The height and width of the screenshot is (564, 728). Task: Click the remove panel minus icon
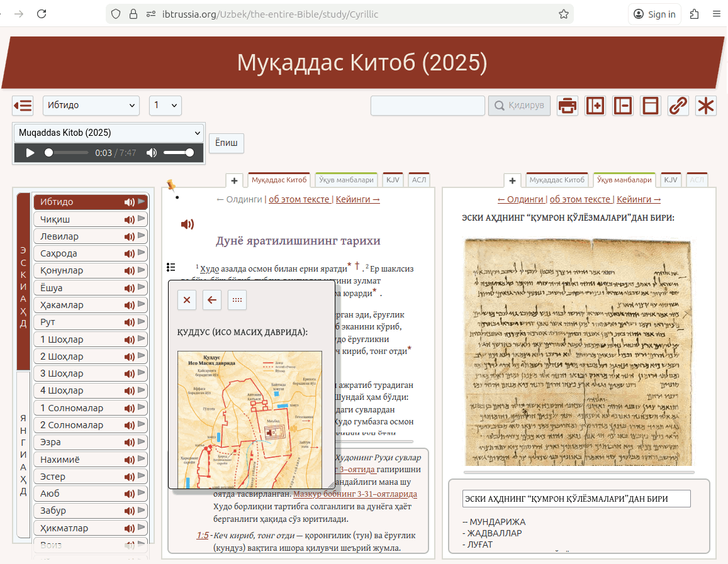pyautogui.click(x=622, y=106)
